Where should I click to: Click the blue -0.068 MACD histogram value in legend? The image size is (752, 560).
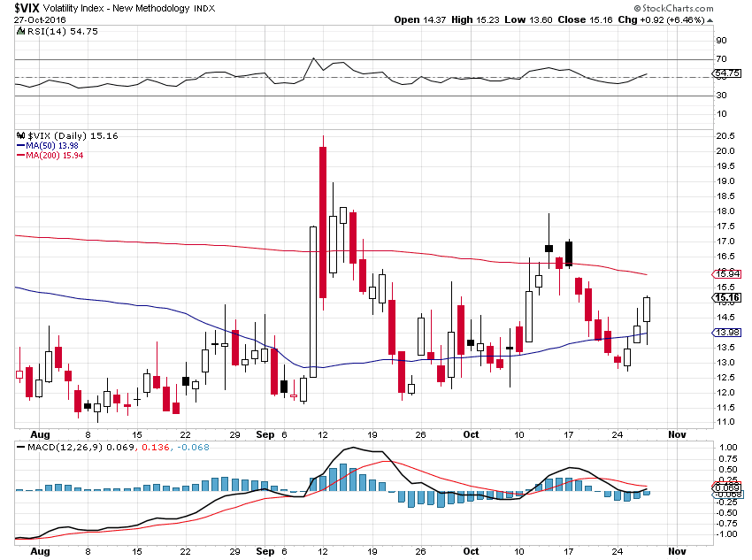click(193, 448)
